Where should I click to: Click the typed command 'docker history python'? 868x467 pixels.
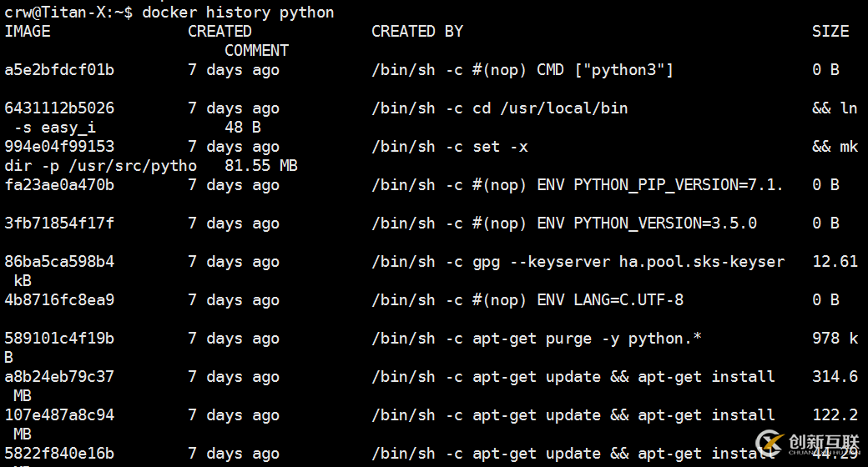[x=238, y=13]
